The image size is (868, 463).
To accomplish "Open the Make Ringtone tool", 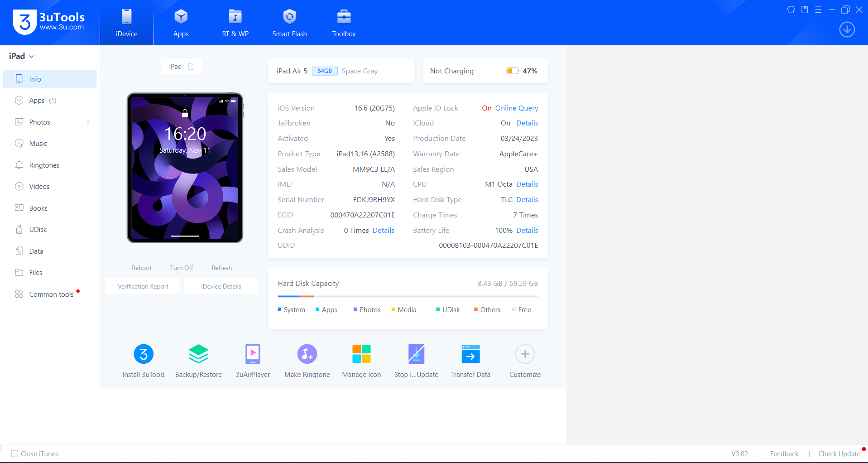I will 307,361.
